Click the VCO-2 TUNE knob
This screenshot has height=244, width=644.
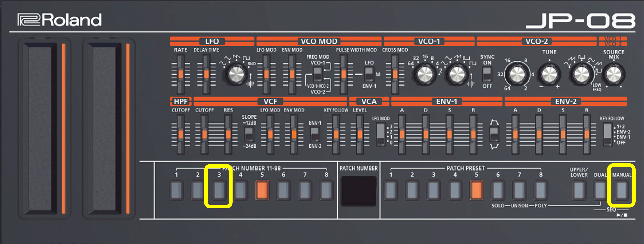[x=549, y=74]
